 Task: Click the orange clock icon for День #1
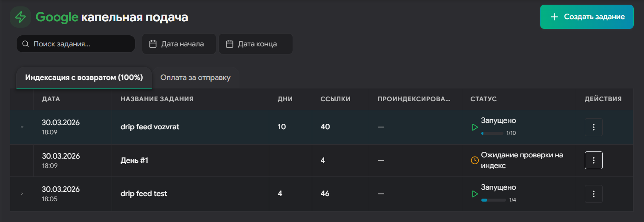(475, 160)
